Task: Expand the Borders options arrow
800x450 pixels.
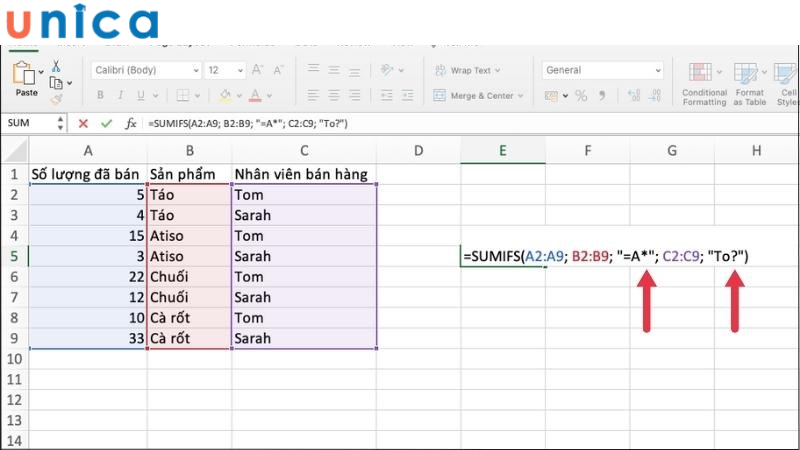Action: click(197, 96)
